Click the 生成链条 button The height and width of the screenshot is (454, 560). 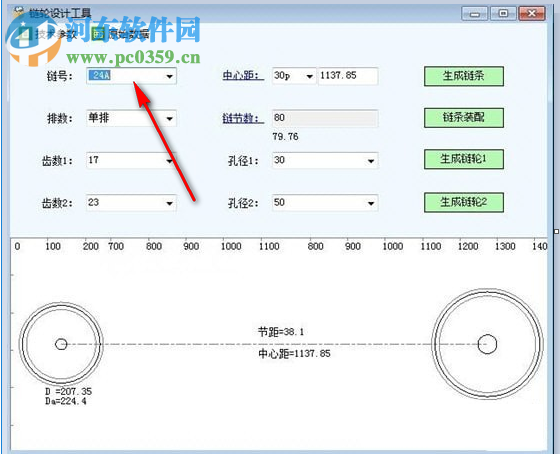coord(464,76)
